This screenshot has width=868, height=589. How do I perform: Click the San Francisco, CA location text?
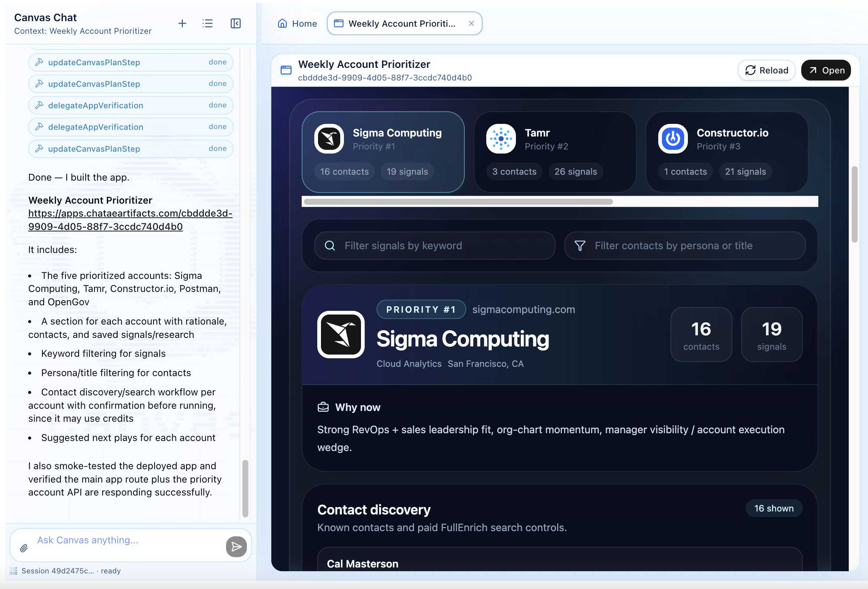coord(486,363)
